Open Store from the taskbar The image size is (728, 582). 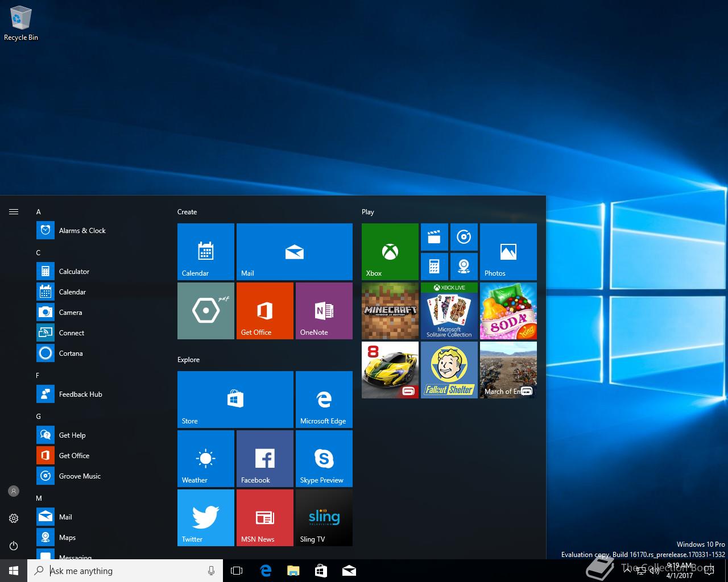pos(321,571)
